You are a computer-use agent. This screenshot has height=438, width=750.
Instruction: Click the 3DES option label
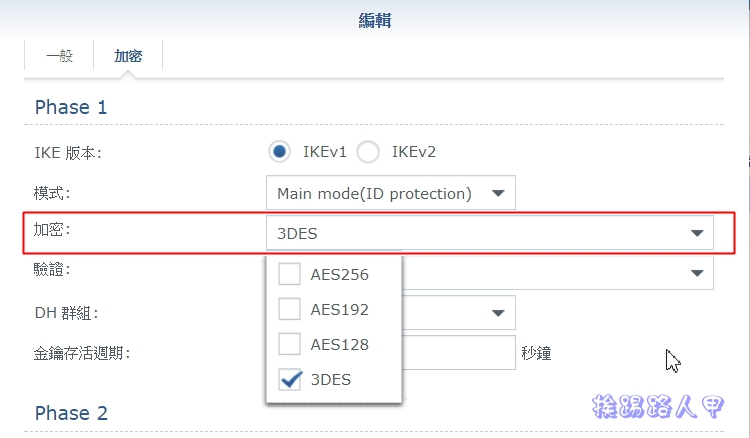point(331,379)
